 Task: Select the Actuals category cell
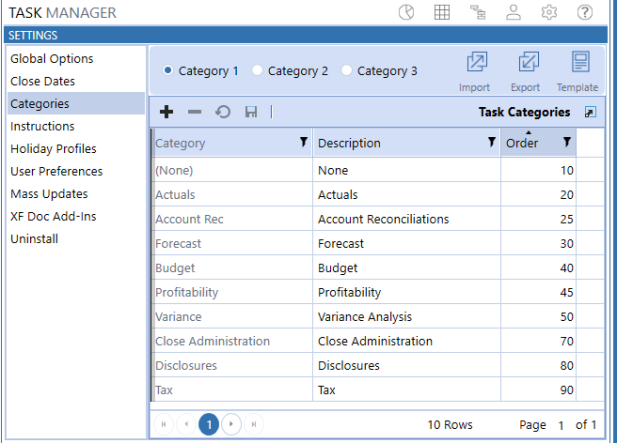[x=232, y=195]
